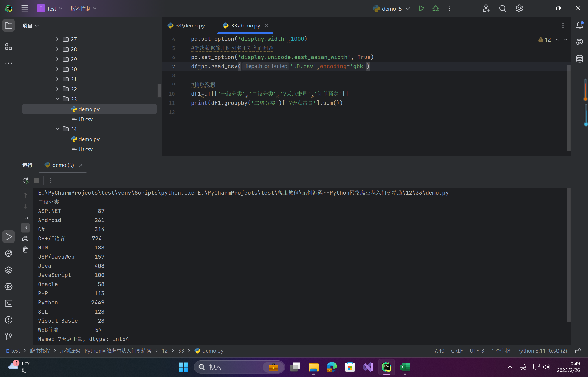Image resolution: width=588 pixels, height=377 pixels.
Task: Expand folder 27 in project tree
Action: pyautogui.click(x=57, y=39)
